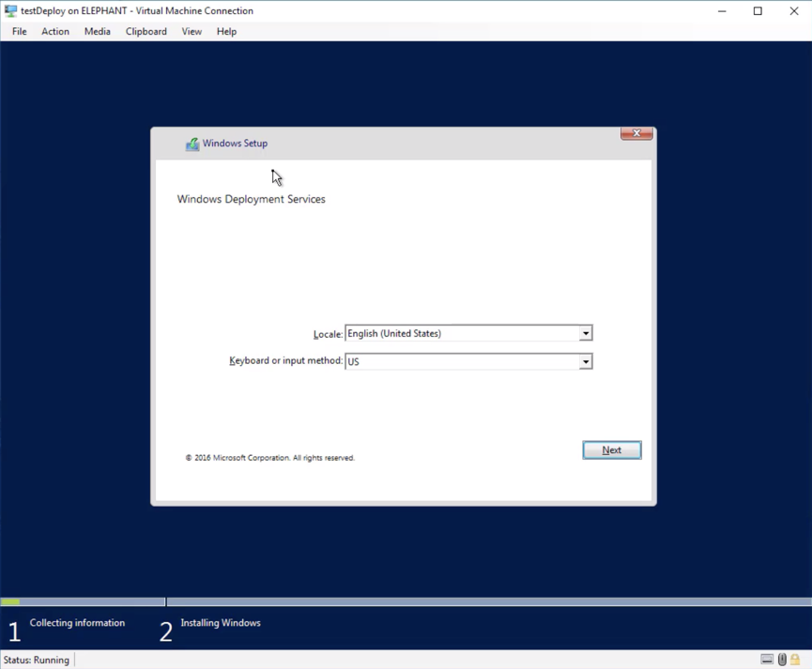Click the Collecting information step label
Viewport: 812px width, 669px height.
click(77, 623)
